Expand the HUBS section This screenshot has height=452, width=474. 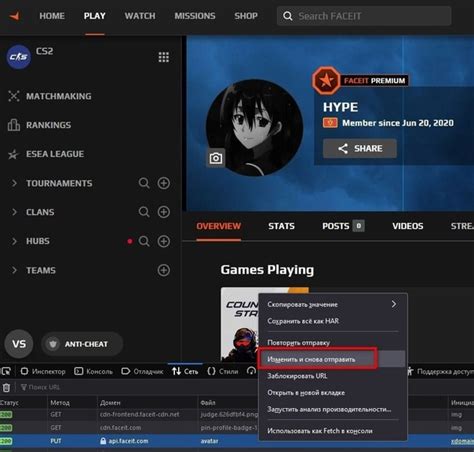(14, 241)
